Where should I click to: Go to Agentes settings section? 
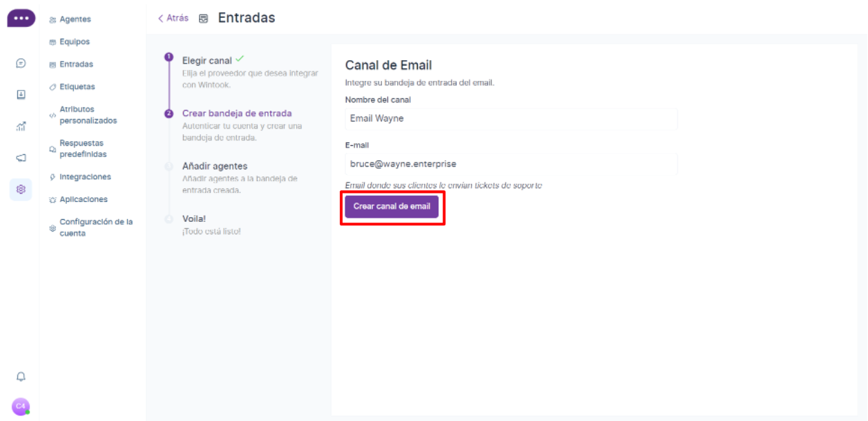[75, 19]
